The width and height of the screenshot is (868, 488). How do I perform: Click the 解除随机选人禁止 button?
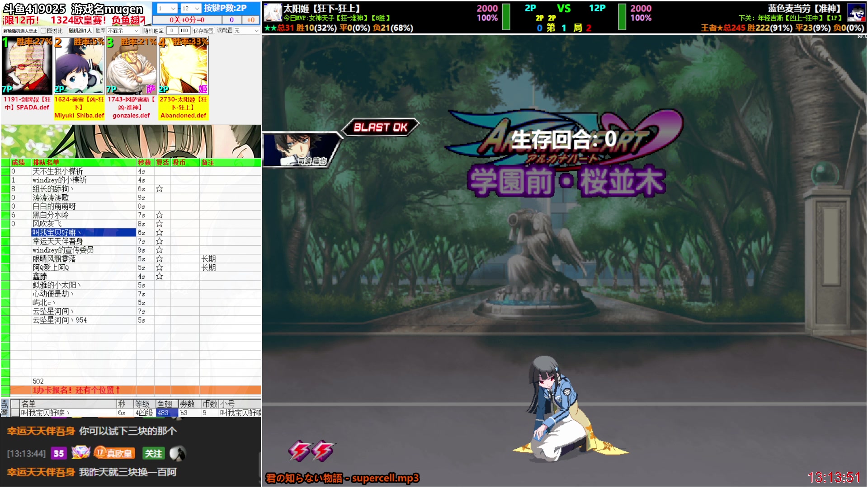coord(20,31)
